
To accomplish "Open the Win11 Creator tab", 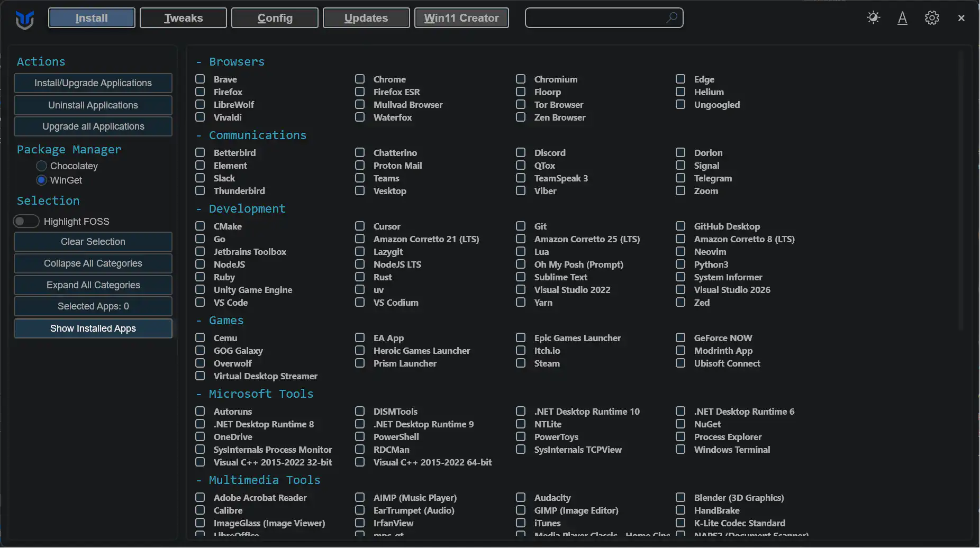I will point(461,18).
